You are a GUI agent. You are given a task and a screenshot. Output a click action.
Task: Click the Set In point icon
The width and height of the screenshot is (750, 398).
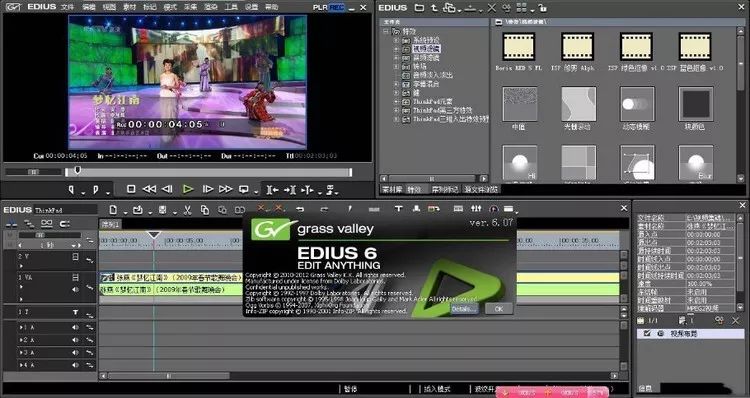tap(71, 190)
